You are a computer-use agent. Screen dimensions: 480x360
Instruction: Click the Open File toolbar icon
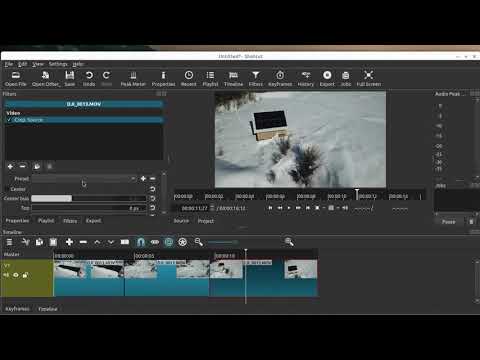point(16,79)
